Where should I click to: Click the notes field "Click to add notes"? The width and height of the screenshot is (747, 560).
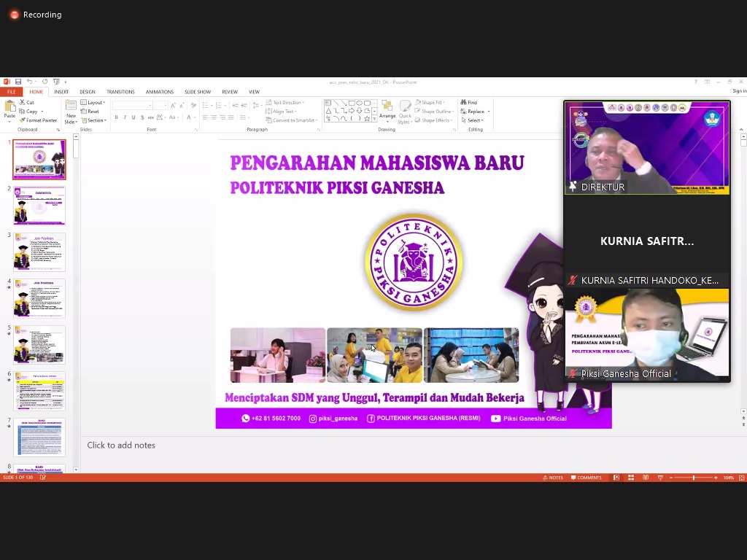(121, 446)
